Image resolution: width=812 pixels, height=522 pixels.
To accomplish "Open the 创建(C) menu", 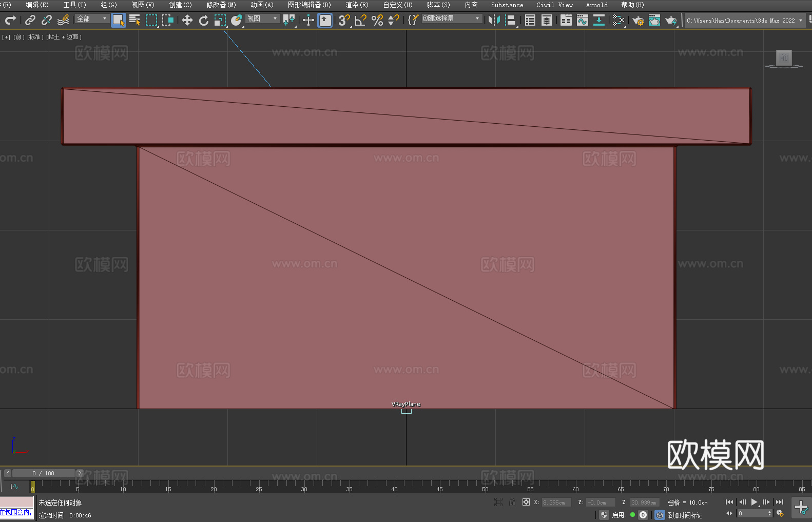I will coord(180,5).
